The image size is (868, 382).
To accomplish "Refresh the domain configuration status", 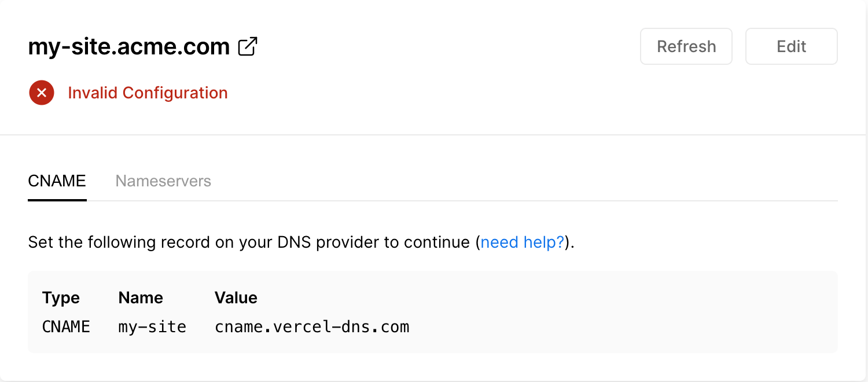I will click(686, 46).
